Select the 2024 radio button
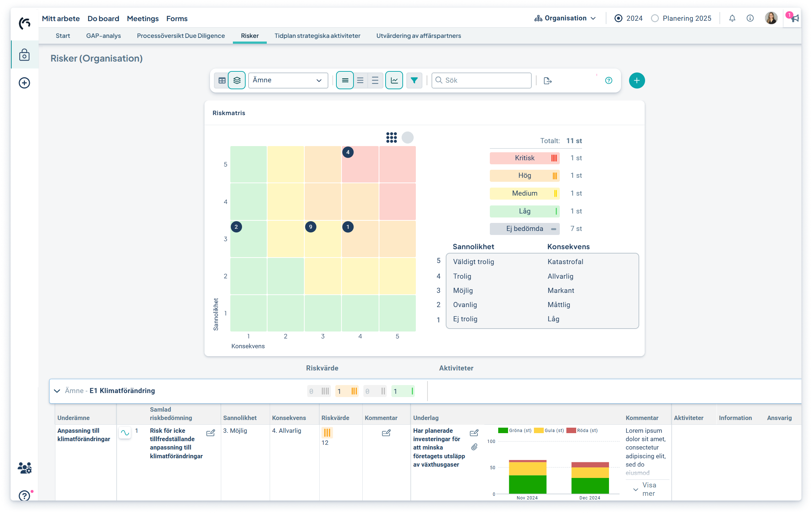 (618, 18)
